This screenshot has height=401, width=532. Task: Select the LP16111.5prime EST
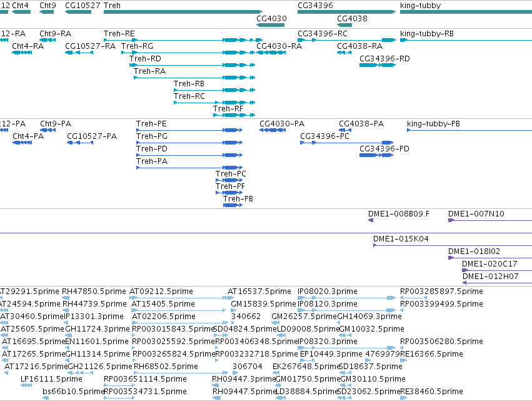26,385
